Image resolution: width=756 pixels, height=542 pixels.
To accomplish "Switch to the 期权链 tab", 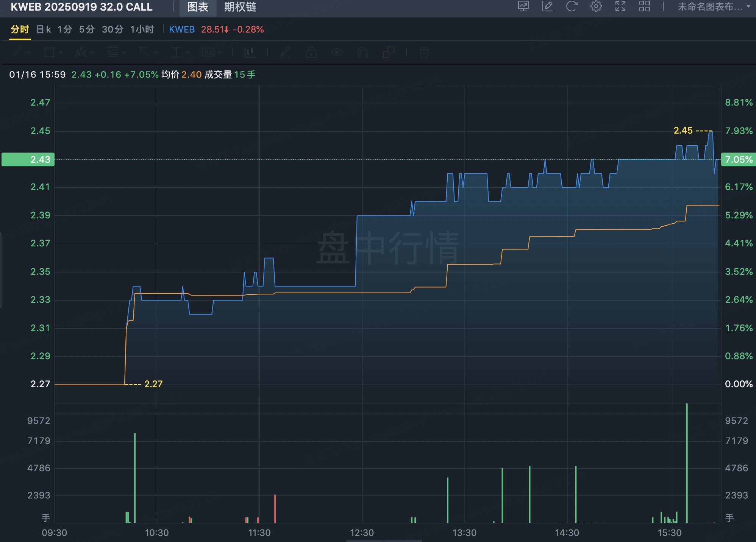I will (240, 7).
